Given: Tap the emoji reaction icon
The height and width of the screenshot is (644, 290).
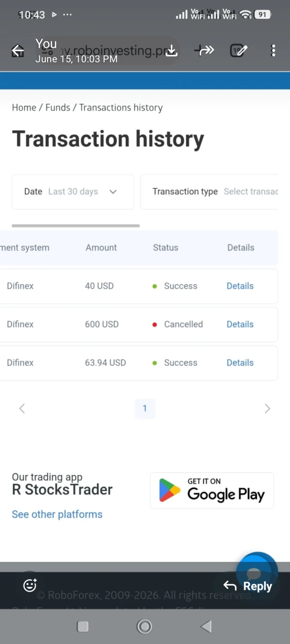Looking at the screenshot, I should pyautogui.click(x=30, y=585).
